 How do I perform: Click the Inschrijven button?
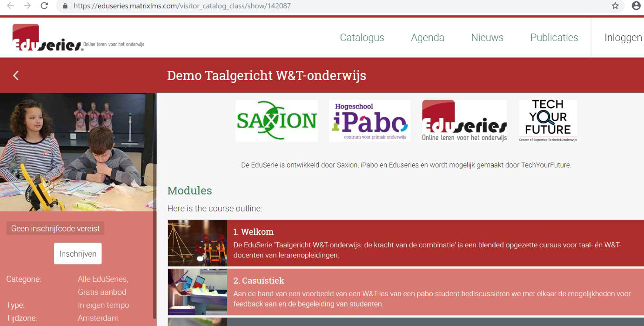point(78,254)
